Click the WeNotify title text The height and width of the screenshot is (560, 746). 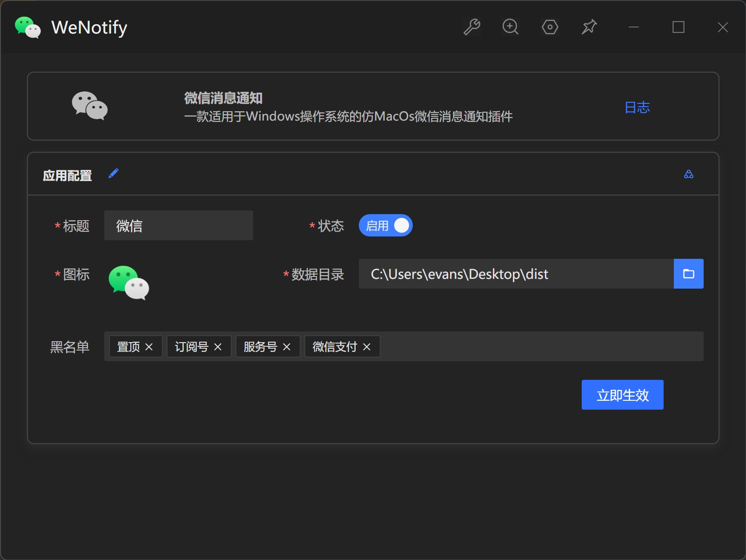(x=89, y=27)
